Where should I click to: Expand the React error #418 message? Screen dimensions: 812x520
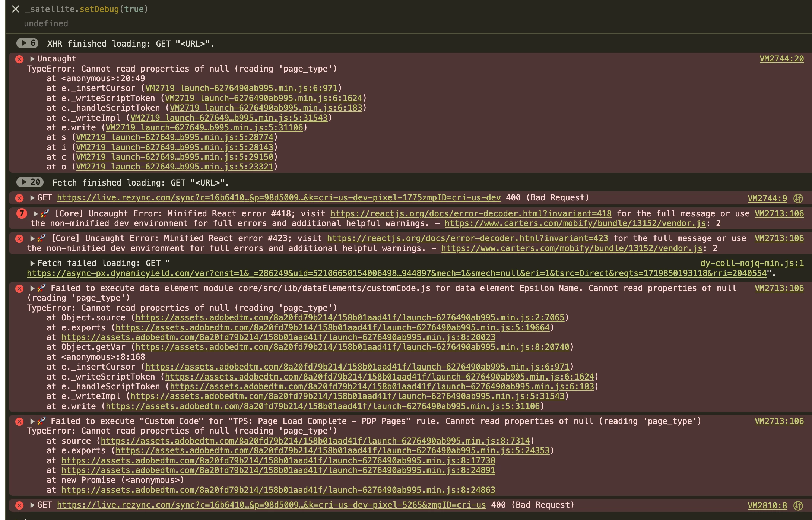tap(36, 214)
